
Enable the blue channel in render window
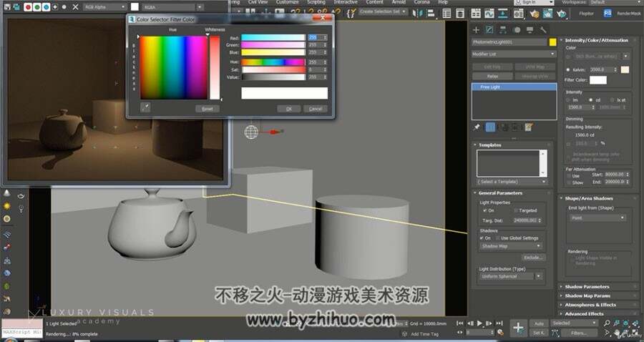pyautogui.click(x=46, y=7)
